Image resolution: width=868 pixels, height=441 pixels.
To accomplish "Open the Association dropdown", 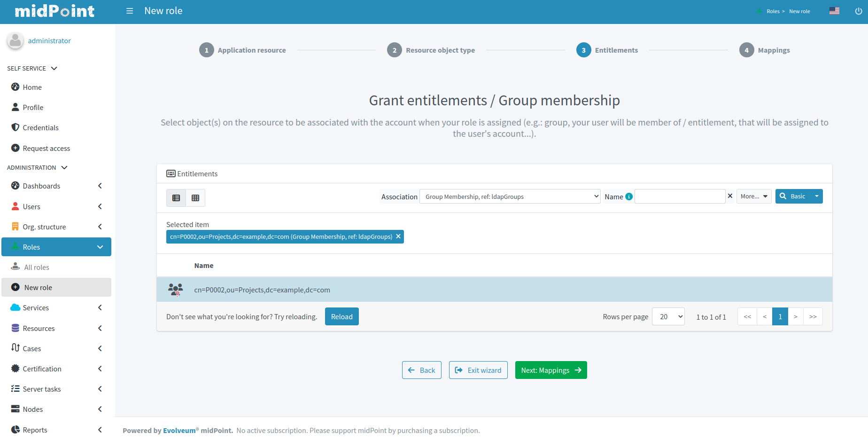I will point(510,197).
